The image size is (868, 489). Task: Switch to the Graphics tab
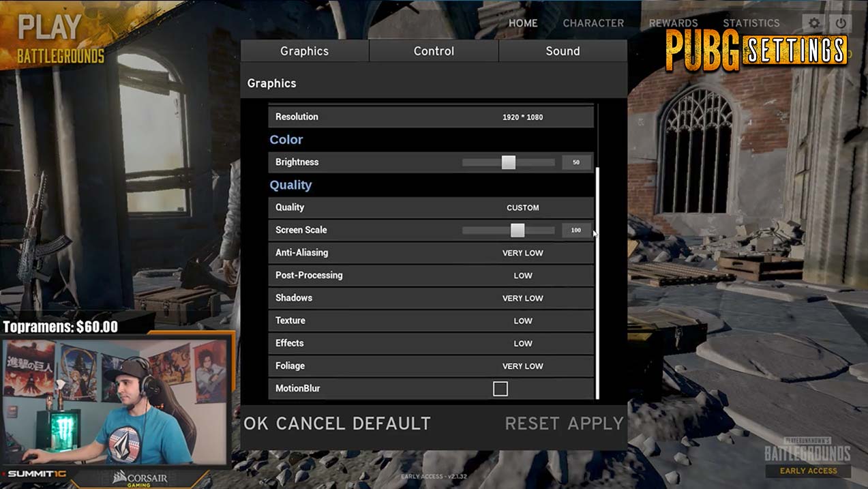(x=304, y=51)
